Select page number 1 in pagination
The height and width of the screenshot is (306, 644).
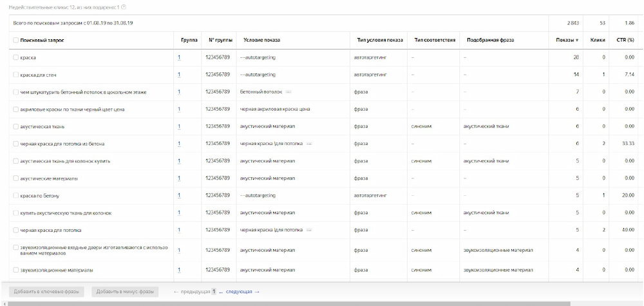click(214, 292)
